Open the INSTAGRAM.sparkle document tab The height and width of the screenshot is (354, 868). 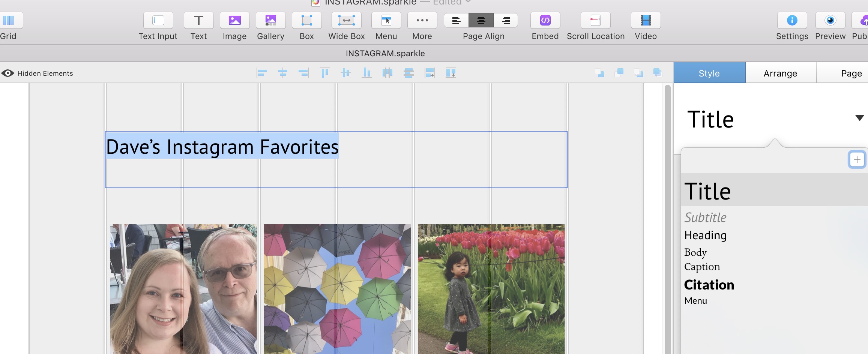click(x=385, y=53)
